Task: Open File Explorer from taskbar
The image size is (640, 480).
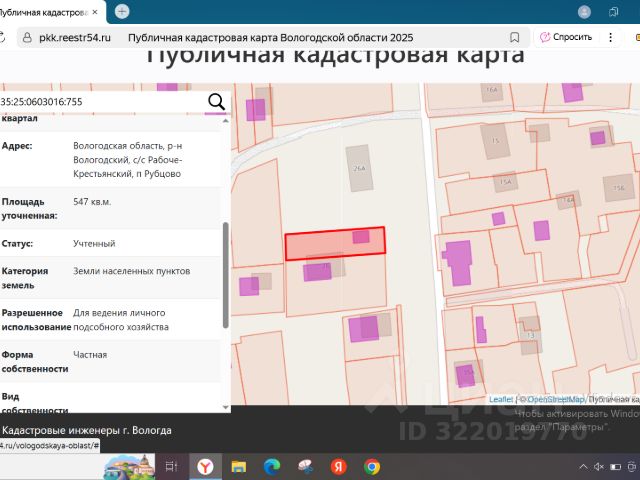Action: [x=239, y=466]
